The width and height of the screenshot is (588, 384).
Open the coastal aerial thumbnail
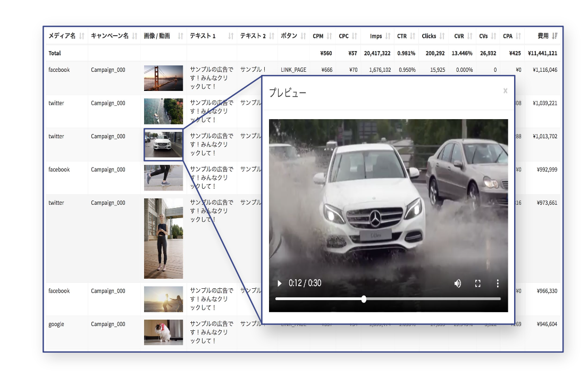pos(164,111)
